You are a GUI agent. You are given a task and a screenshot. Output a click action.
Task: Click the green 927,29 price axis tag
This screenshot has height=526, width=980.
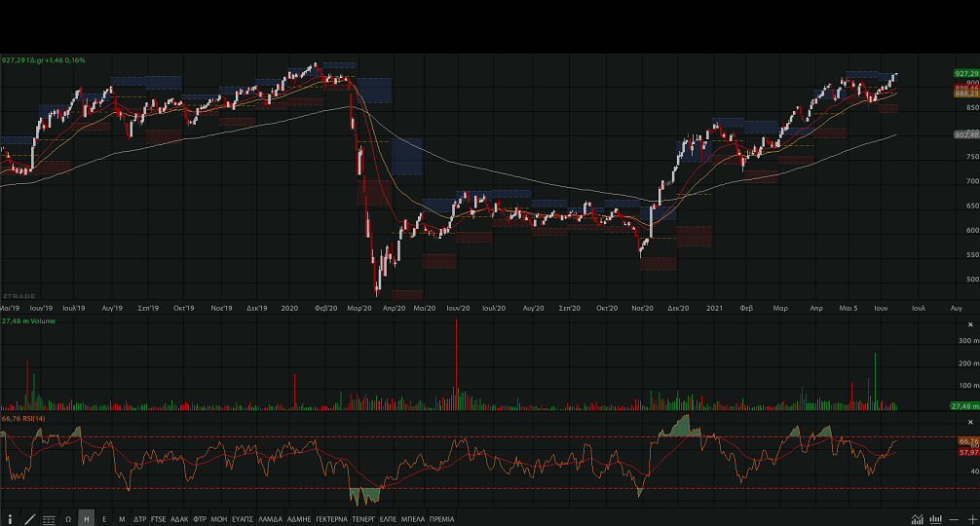[x=966, y=74]
